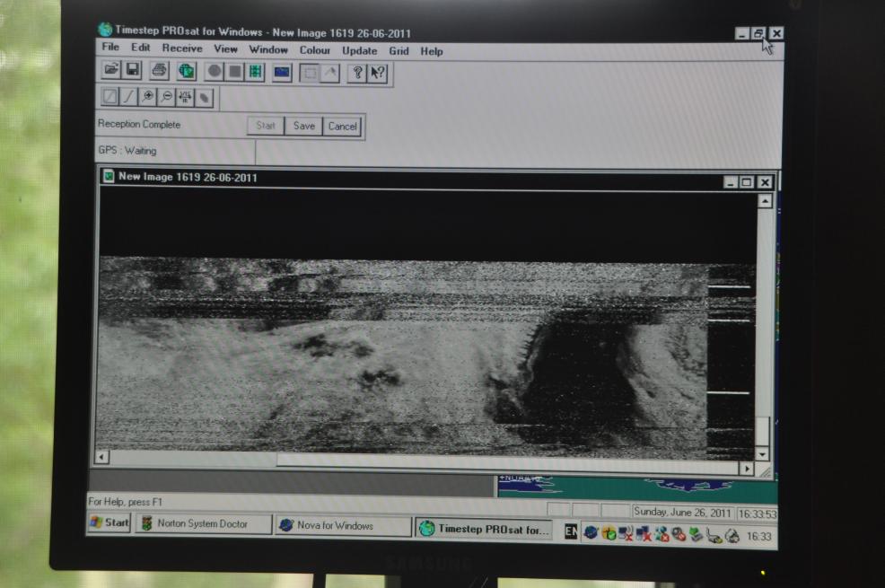Click the greyed arrow icon beside selection tool
Viewport: 885px width, 588px height.
click(330, 73)
